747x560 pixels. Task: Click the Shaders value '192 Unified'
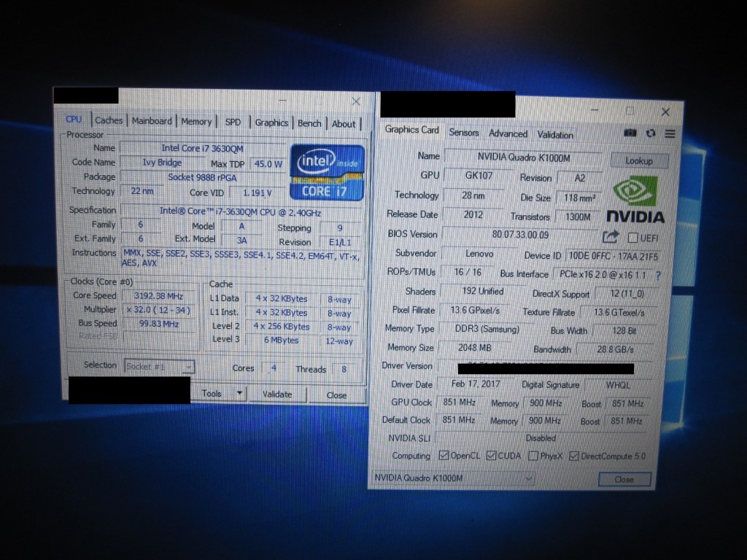483,291
